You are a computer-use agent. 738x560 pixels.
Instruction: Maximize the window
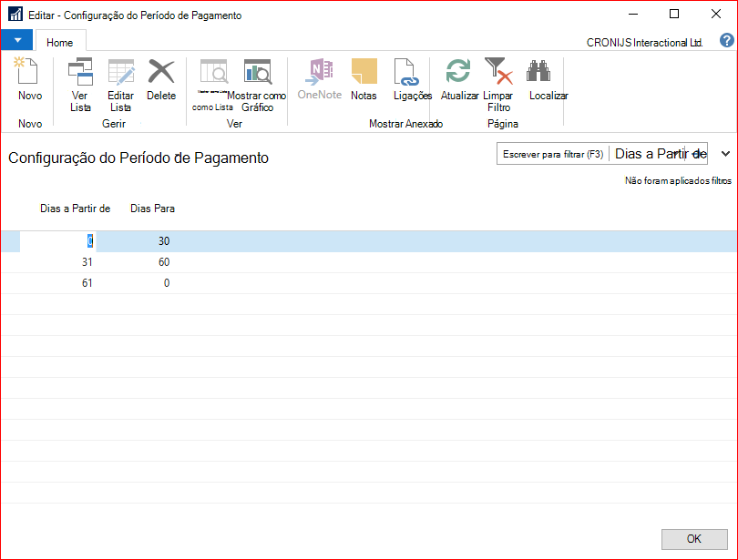[x=674, y=14]
